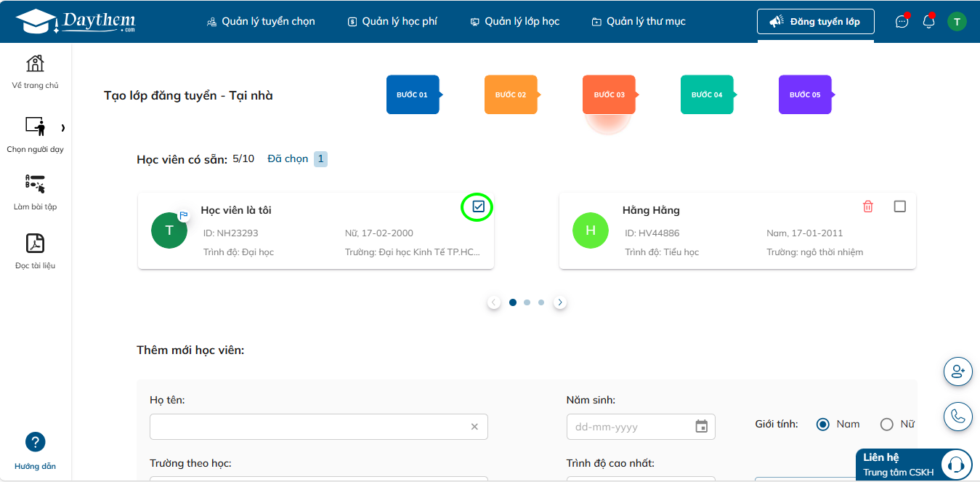Viewport: 980px width, 482px height.
Task: Click the floating phone call icon
Action: click(957, 417)
